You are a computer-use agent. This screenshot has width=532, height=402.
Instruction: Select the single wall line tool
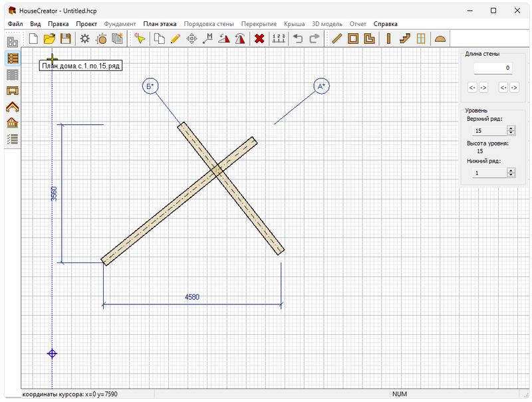pyautogui.click(x=337, y=39)
